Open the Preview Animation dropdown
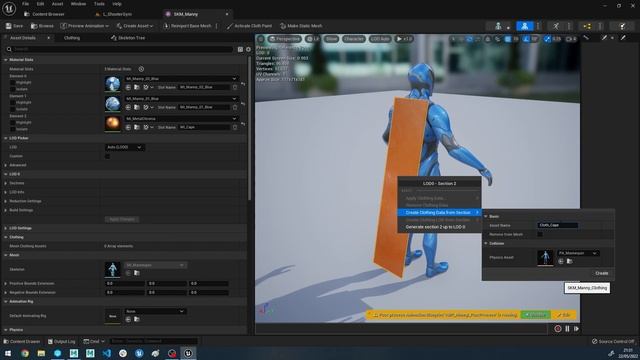The image size is (640, 360). click(x=85, y=26)
